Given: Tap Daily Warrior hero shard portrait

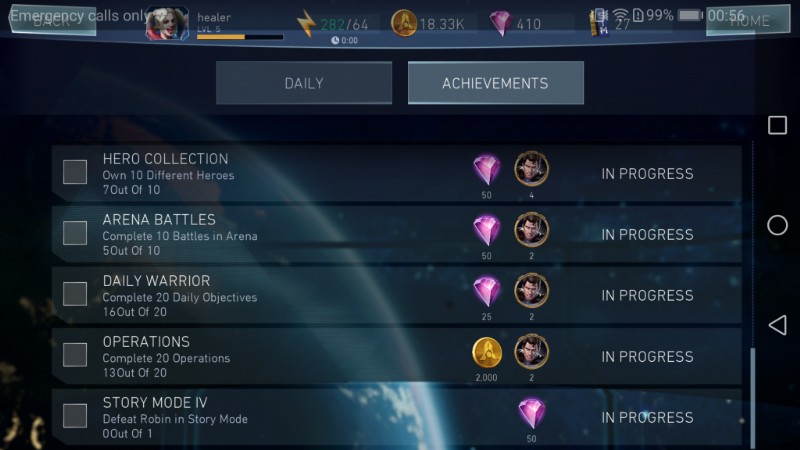Looking at the screenshot, I should click(531, 290).
